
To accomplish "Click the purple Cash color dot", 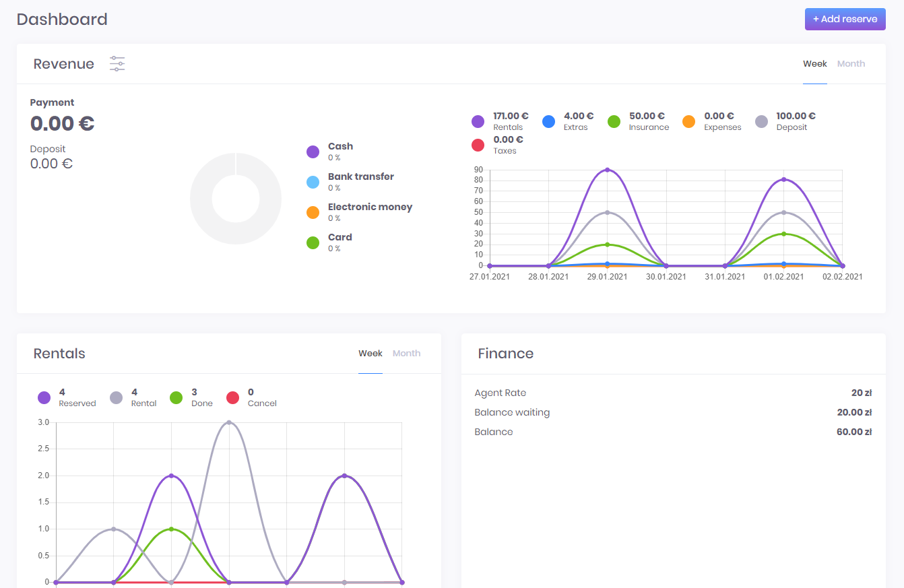I will (x=313, y=152).
